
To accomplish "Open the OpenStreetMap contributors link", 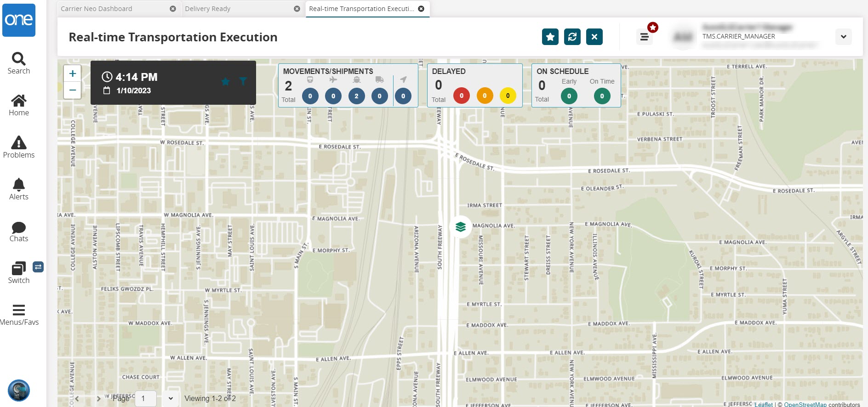I will click(x=805, y=404).
